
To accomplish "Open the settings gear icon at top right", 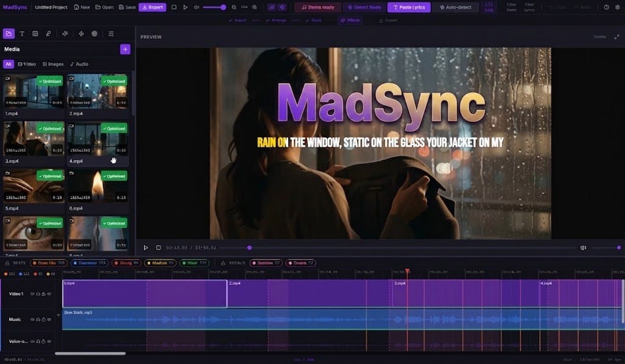I will coord(618,7).
